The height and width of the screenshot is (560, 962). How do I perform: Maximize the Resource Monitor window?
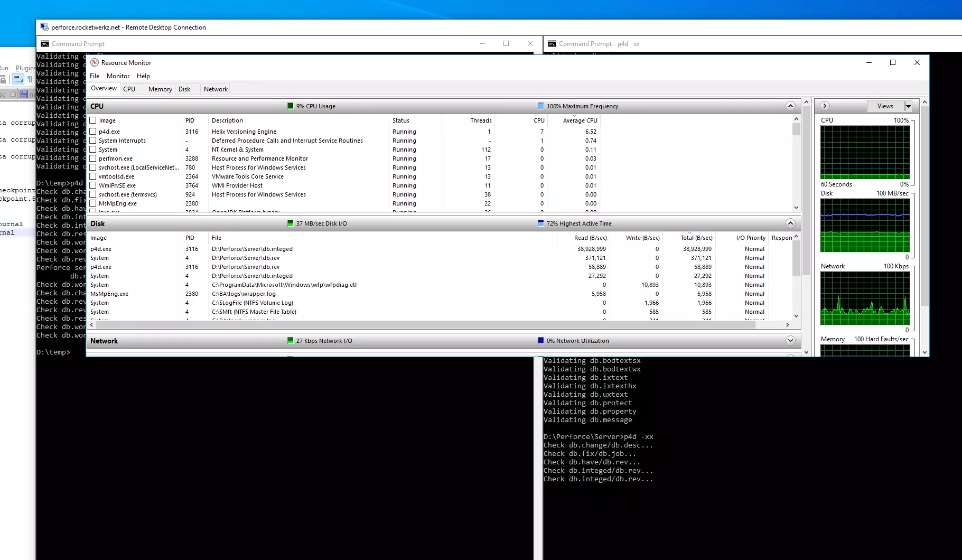[x=893, y=62]
